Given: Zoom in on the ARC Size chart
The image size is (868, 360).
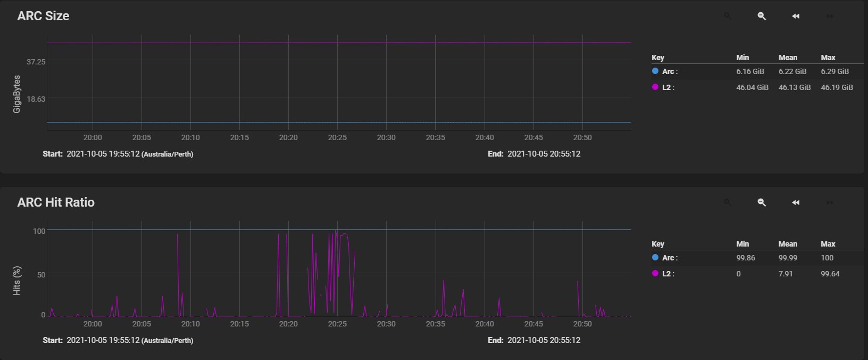Looking at the screenshot, I should 728,16.
